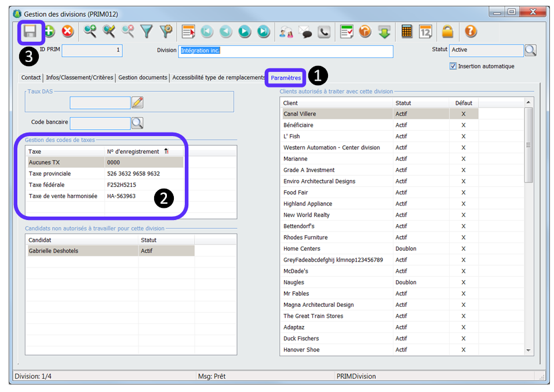This screenshot has width=554, height=392.
Task: Click the save diskette icon
Action: (30, 31)
